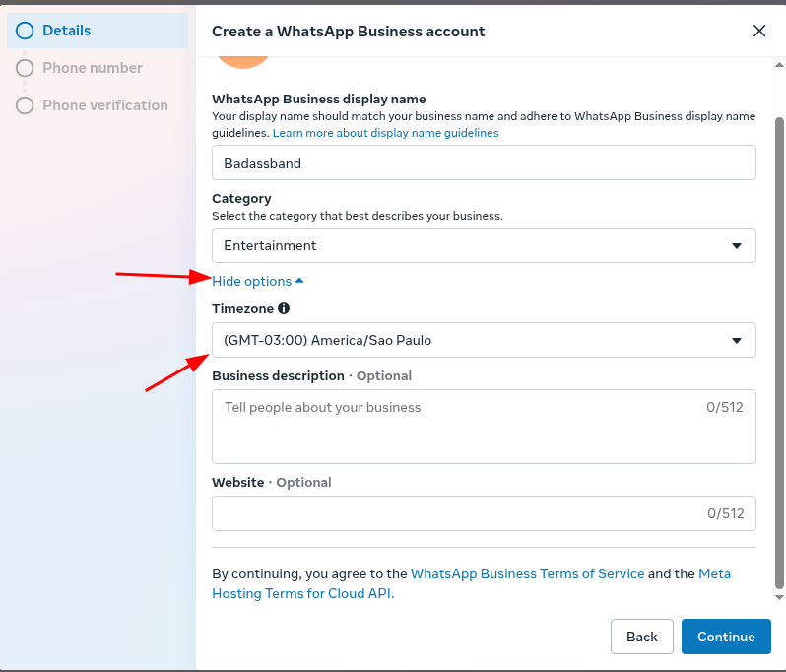The height and width of the screenshot is (672, 786).
Task: Select the Phone verification step circle
Action: [x=25, y=105]
